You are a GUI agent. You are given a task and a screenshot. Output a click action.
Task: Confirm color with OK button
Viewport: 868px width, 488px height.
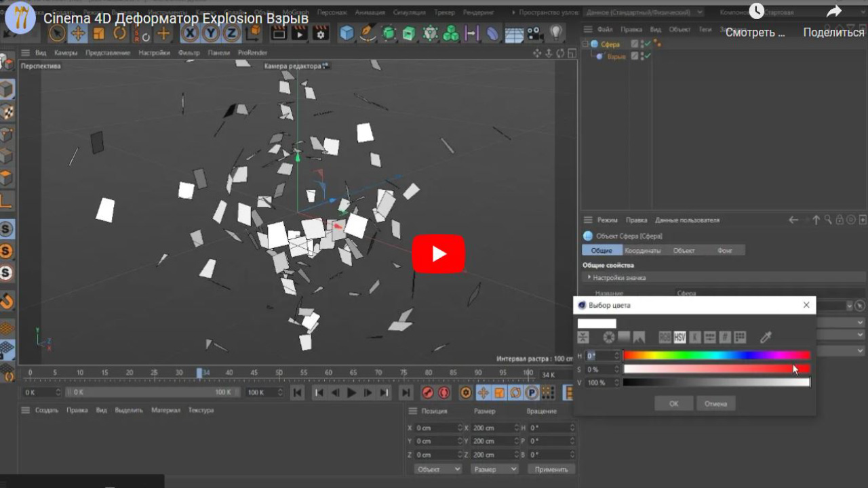coord(673,403)
